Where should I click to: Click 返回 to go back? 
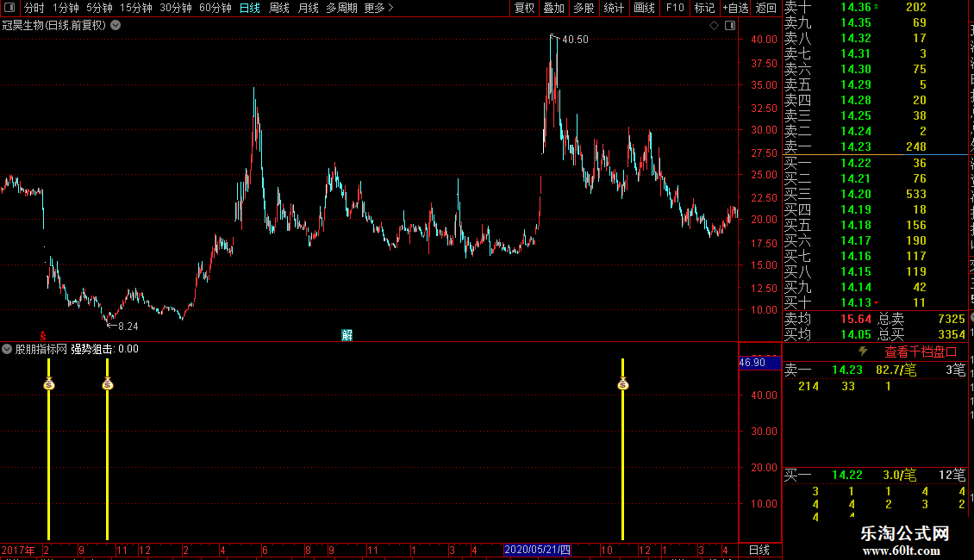click(766, 8)
